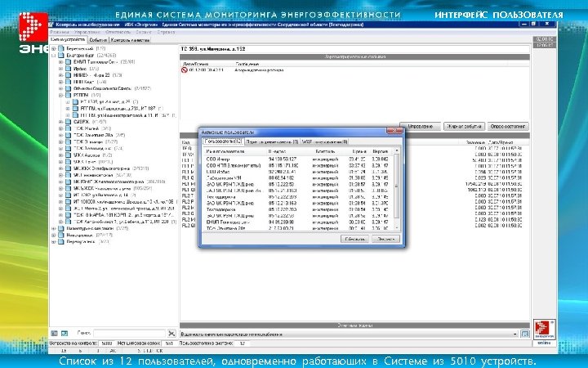
Task: Select the ТСЖ Защитная 28а tree item
Action: (99, 135)
